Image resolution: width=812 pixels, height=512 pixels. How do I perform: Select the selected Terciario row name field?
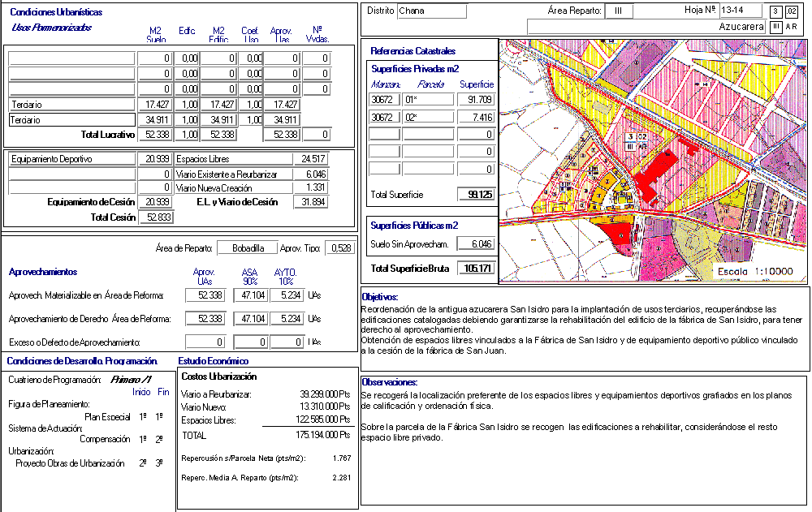tap(71, 120)
